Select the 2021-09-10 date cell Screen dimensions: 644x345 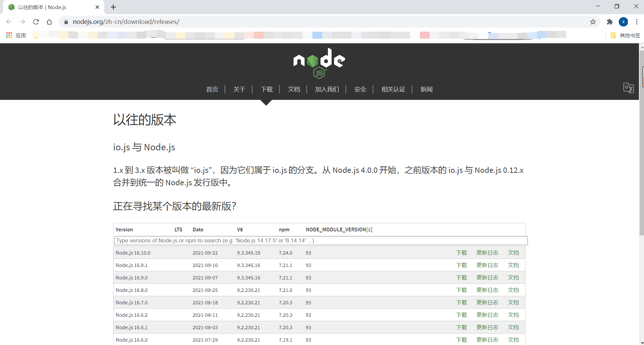[x=205, y=265]
